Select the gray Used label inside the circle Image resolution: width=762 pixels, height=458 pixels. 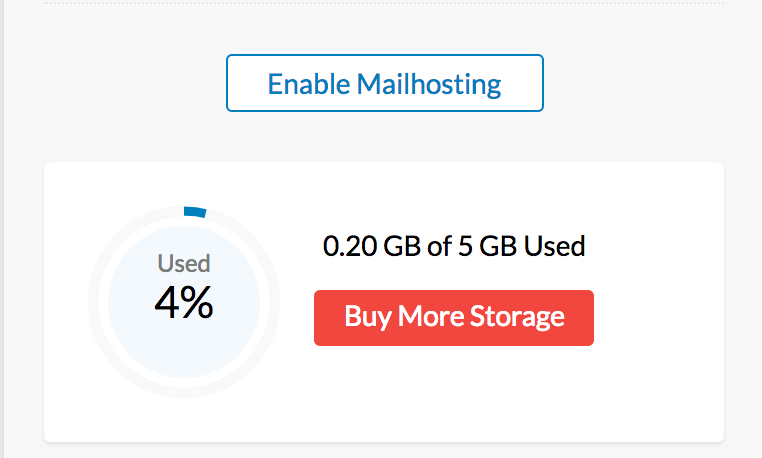coord(184,264)
